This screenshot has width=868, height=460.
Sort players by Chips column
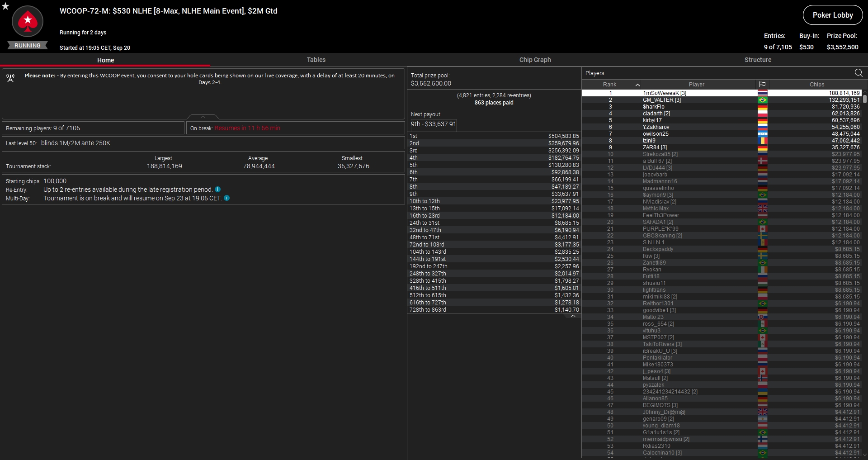coord(816,85)
